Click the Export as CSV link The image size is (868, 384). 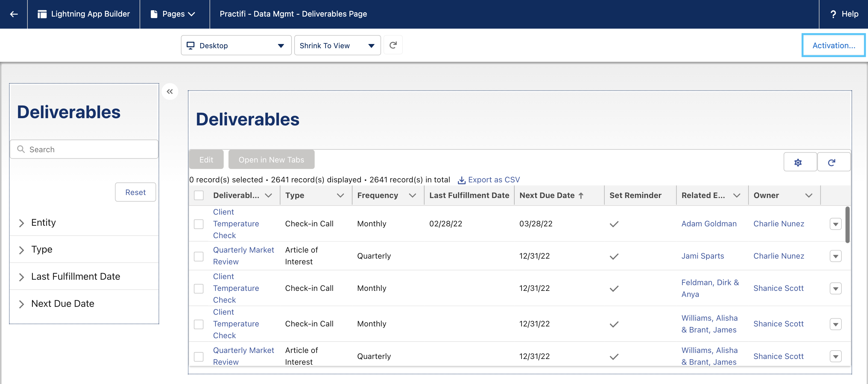click(494, 180)
